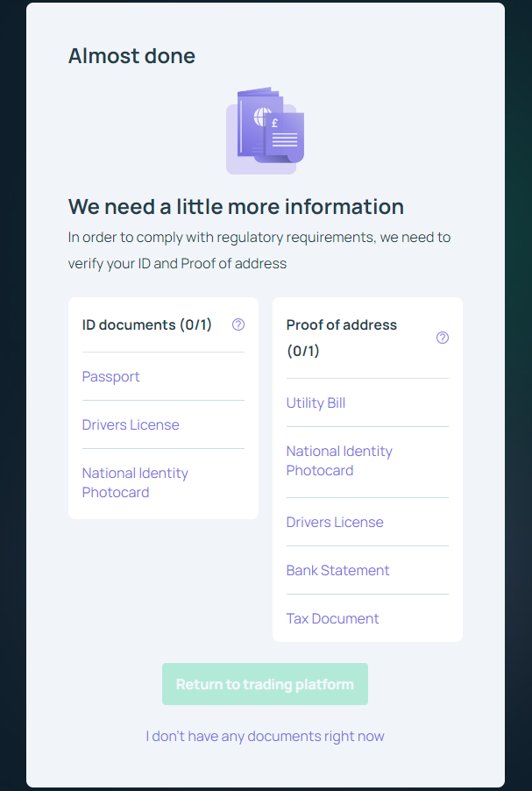The image size is (532, 791).
Task: Open help icon beside ID documents heading
Action: point(238,324)
